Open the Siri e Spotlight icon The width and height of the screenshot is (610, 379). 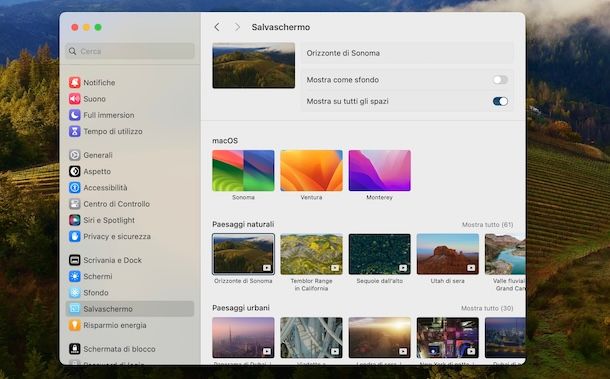(75, 220)
